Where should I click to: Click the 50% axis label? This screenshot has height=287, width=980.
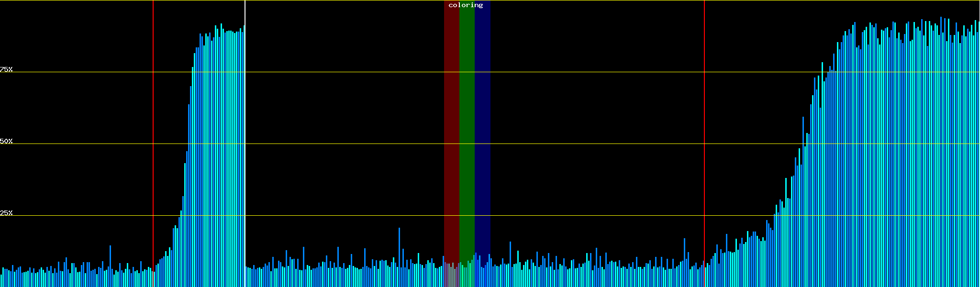pyautogui.click(x=6, y=141)
